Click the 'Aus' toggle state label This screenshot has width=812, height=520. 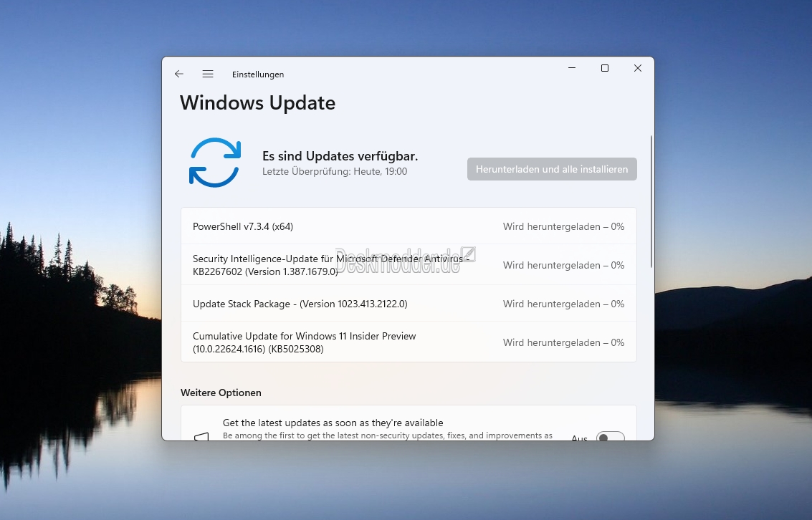[580, 438]
